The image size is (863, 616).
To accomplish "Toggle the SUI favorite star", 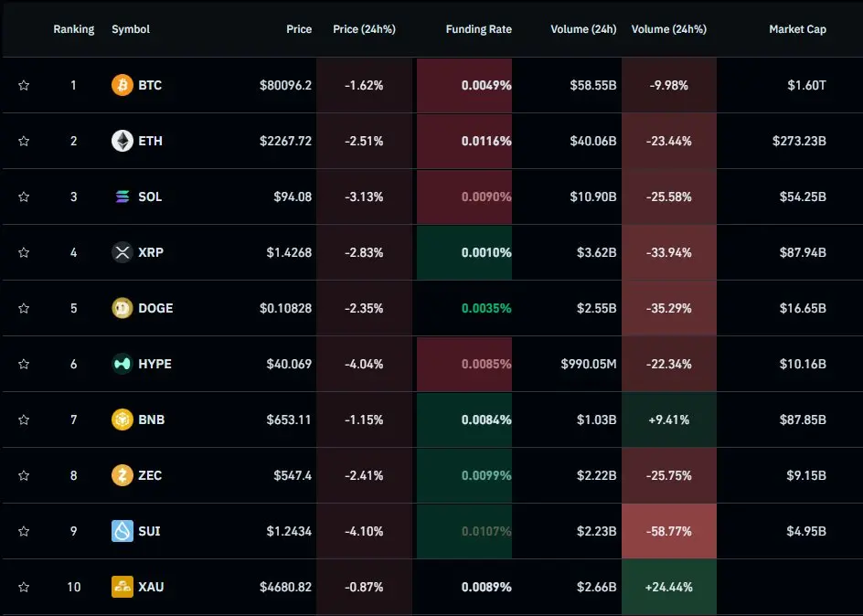I will 24,531.
